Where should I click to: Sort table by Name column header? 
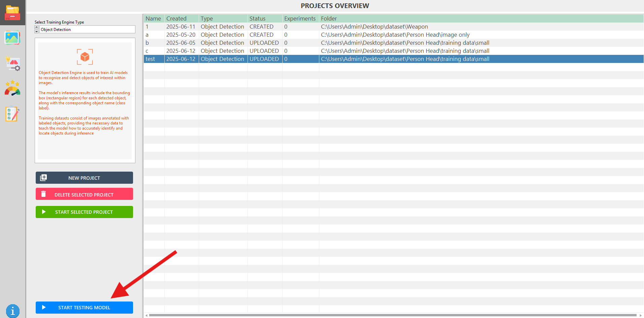pos(154,19)
